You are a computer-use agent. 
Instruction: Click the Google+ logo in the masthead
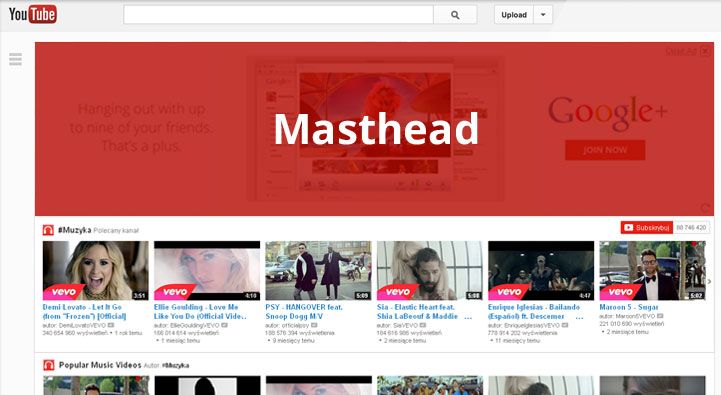[607, 113]
